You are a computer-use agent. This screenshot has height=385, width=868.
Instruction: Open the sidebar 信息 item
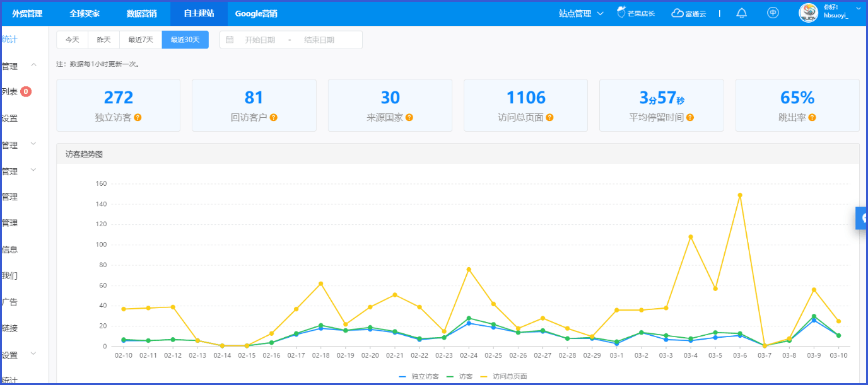tap(9, 250)
